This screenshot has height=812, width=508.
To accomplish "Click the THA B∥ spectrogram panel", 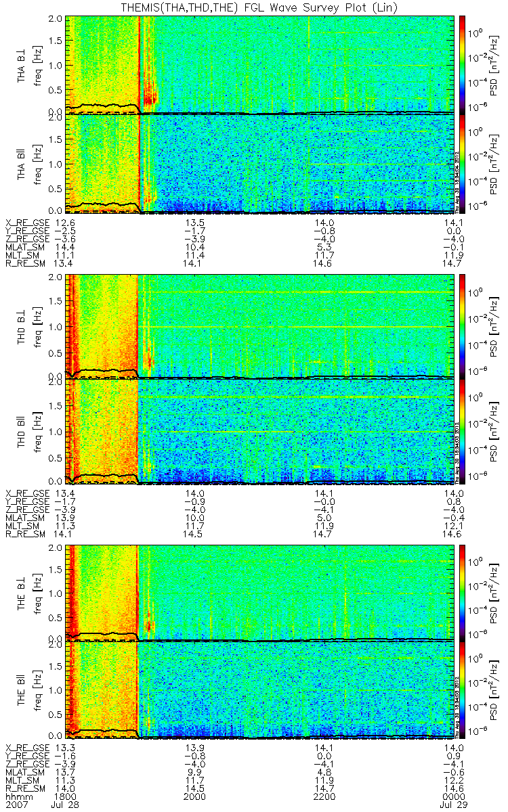I will click(259, 164).
